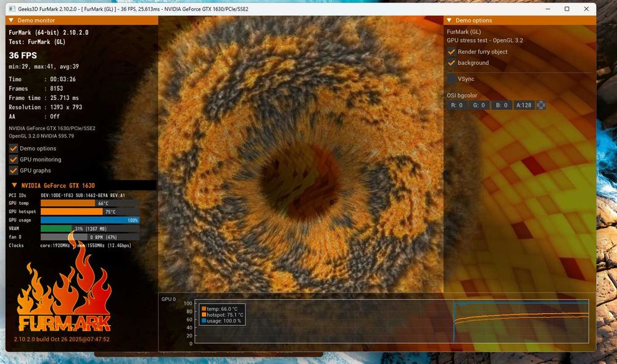Click the Frames 8153 value

pos(56,89)
